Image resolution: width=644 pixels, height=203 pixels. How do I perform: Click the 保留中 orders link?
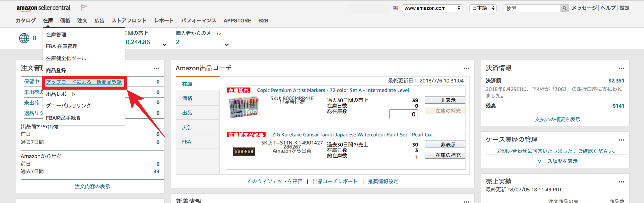[32, 81]
